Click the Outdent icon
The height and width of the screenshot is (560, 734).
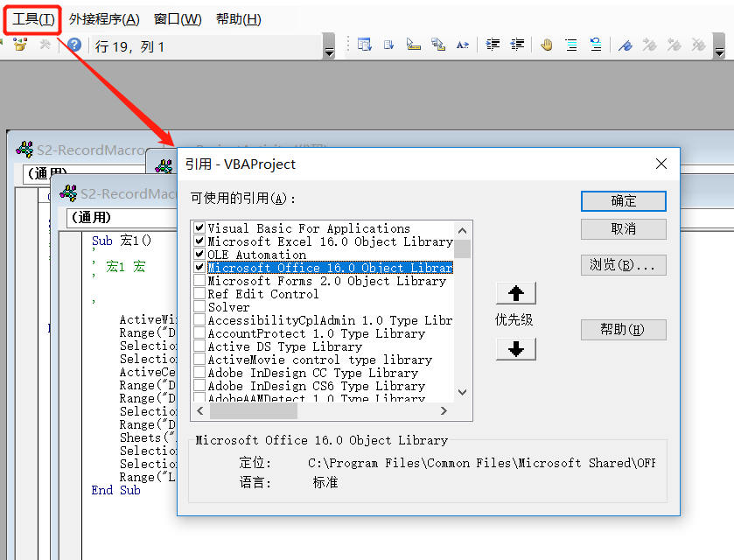[517, 45]
